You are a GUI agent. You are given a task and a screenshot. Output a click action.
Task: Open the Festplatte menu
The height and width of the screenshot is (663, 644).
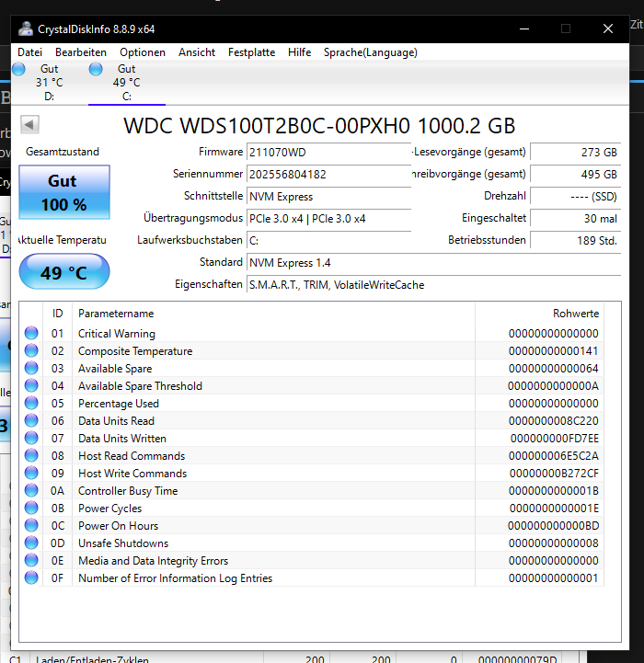251,52
